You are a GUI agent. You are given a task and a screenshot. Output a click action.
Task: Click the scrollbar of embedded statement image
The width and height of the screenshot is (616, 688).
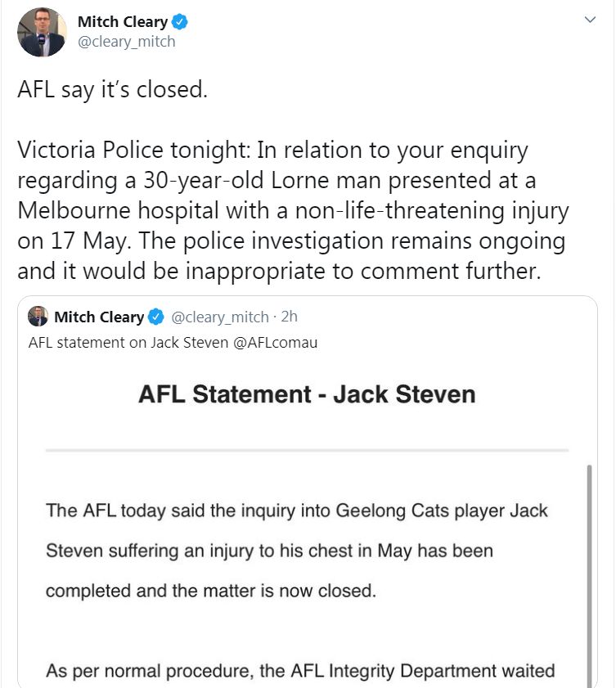pyautogui.click(x=589, y=576)
